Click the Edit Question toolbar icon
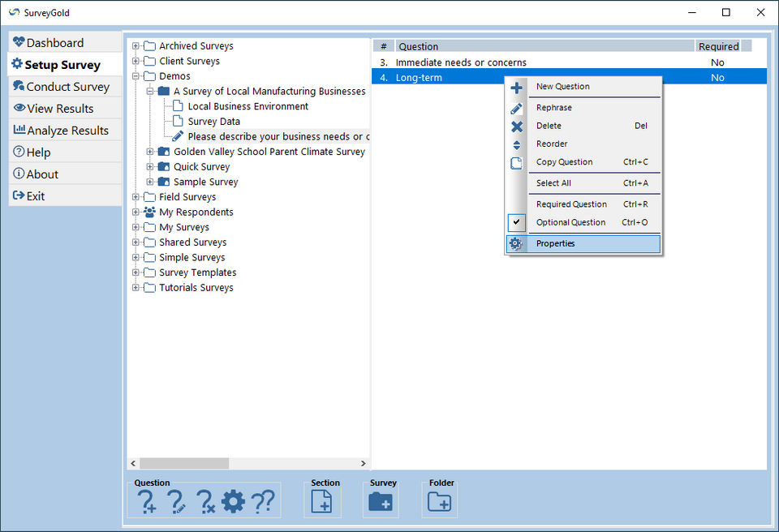 coord(176,501)
